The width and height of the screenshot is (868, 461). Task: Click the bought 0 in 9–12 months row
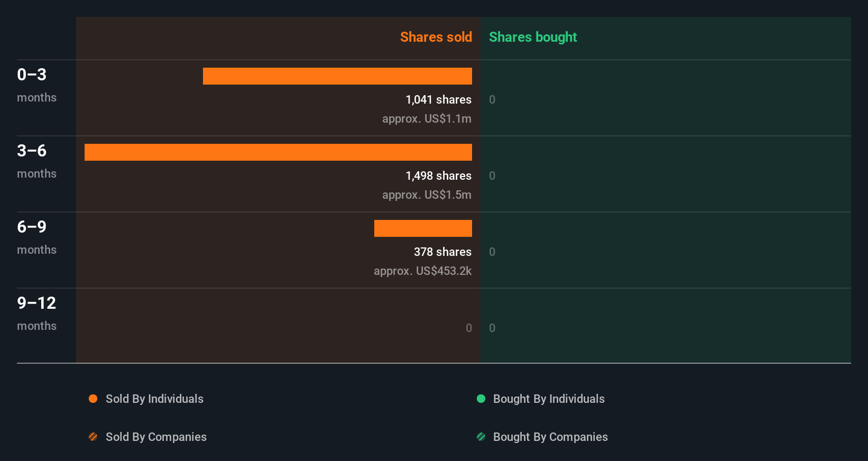point(492,328)
